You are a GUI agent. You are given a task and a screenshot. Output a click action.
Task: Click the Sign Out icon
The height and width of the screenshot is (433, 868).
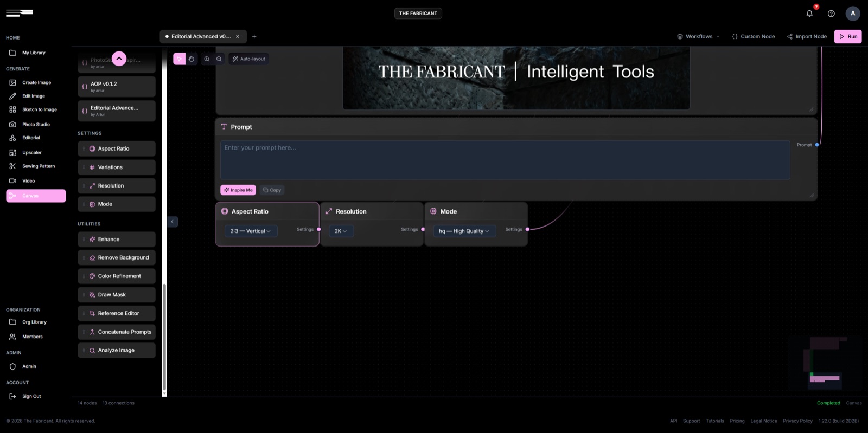point(12,397)
